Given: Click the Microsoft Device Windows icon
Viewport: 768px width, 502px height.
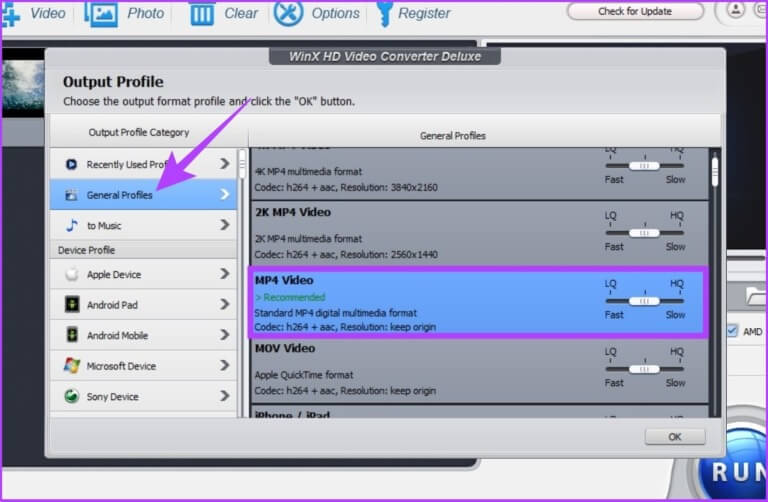Looking at the screenshot, I should pyautogui.click(x=72, y=365).
